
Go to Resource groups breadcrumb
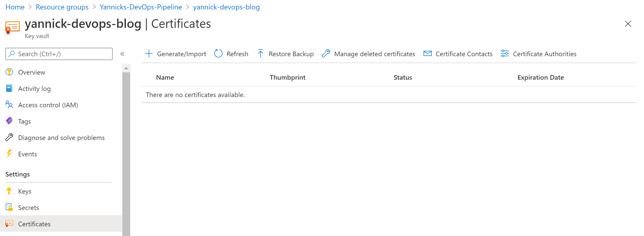point(62,7)
